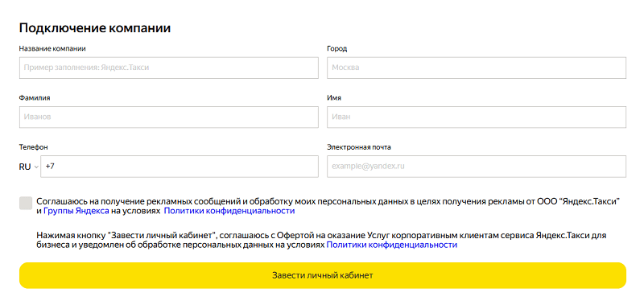Image resolution: width=644 pixels, height=305 pixels.
Task: Click the Имя label above the field
Action: pos(334,97)
